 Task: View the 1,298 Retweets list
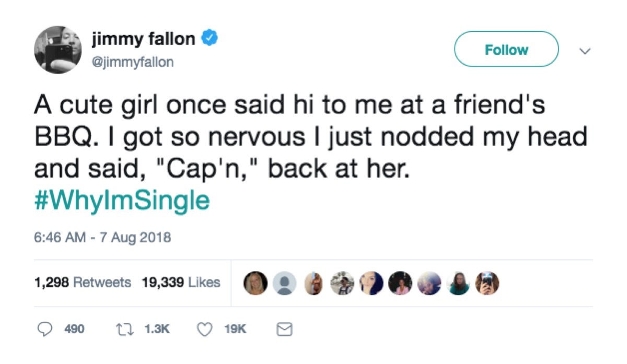coord(83,283)
